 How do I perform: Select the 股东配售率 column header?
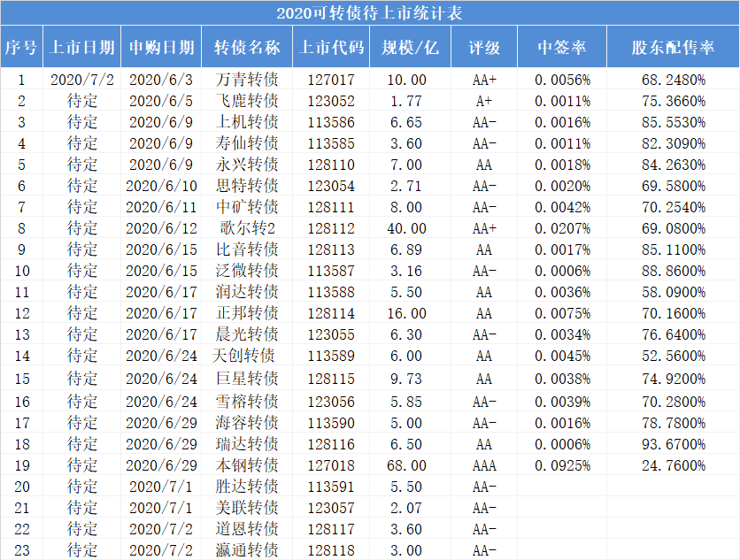click(x=673, y=47)
